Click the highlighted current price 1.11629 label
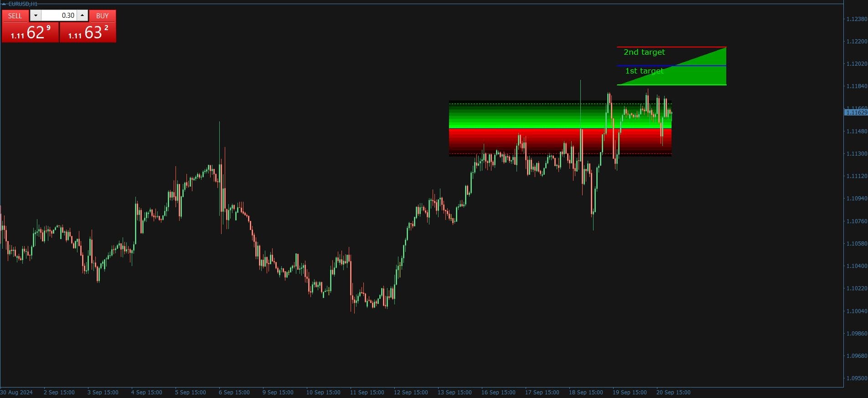This screenshot has height=398, width=868. [856, 113]
